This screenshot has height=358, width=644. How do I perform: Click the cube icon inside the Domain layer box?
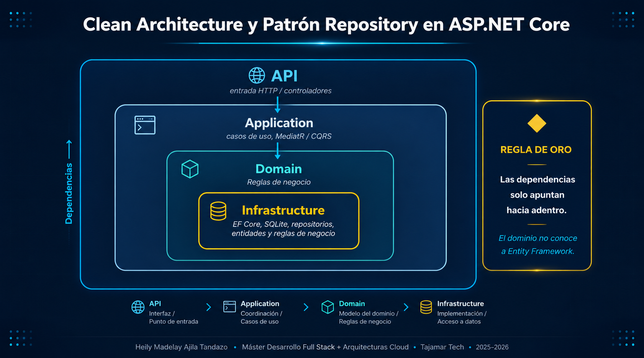point(190,169)
